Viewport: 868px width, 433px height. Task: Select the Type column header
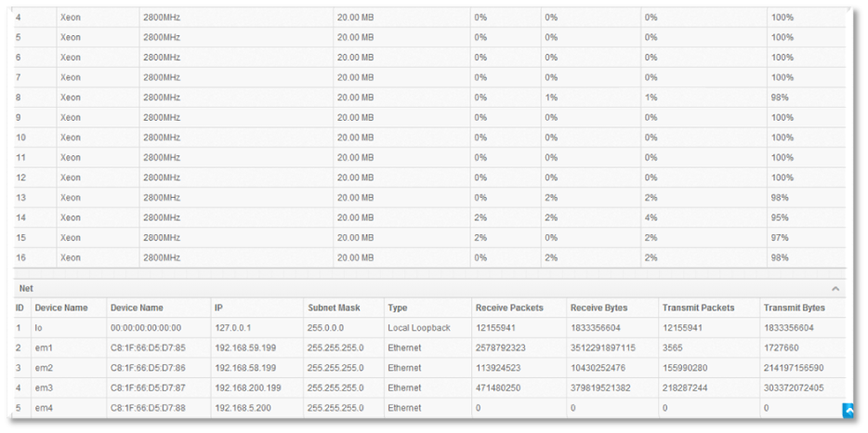(x=397, y=308)
